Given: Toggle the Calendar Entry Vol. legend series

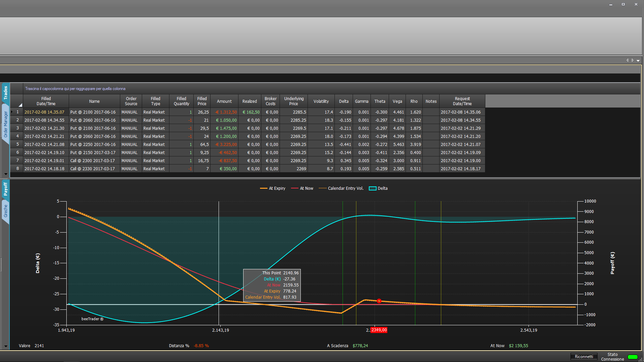Looking at the screenshot, I should [341, 188].
